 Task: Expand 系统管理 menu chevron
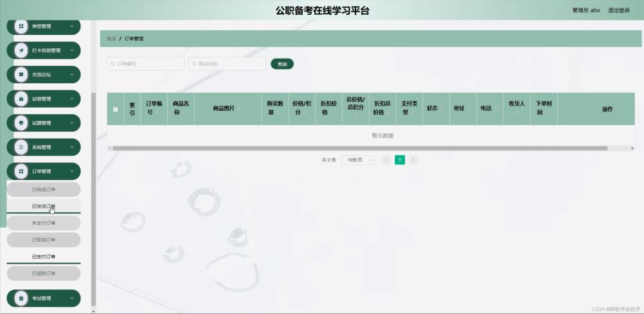click(x=72, y=147)
